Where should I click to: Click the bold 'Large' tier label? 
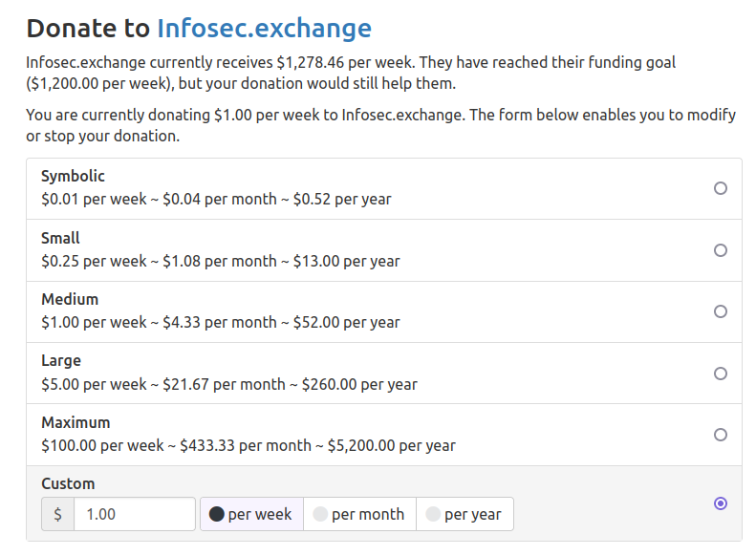pyautogui.click(x=61, y=361)
